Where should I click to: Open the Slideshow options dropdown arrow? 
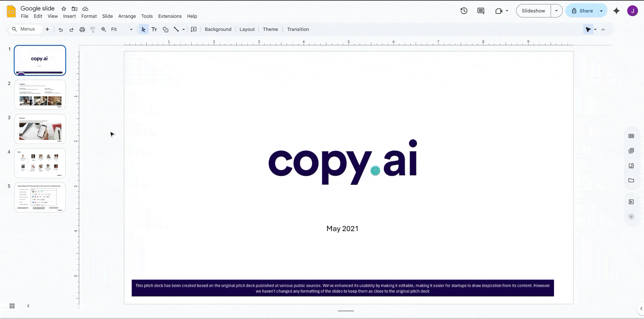tap(557, 10)
